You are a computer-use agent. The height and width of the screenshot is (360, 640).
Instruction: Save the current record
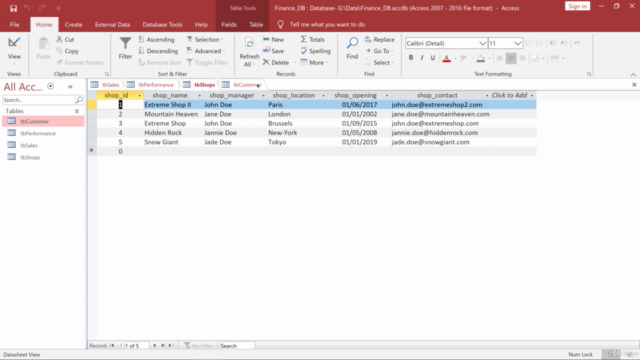pos(273,51)
